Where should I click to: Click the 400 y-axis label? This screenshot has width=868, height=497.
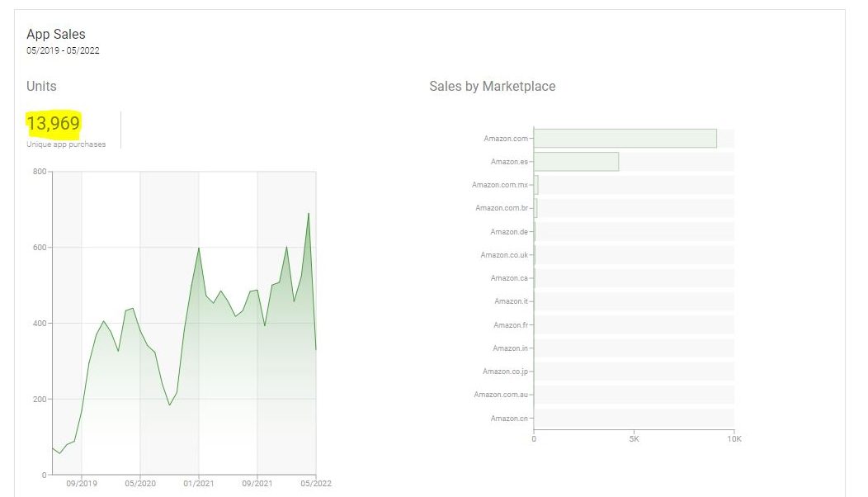click(40, 324)
